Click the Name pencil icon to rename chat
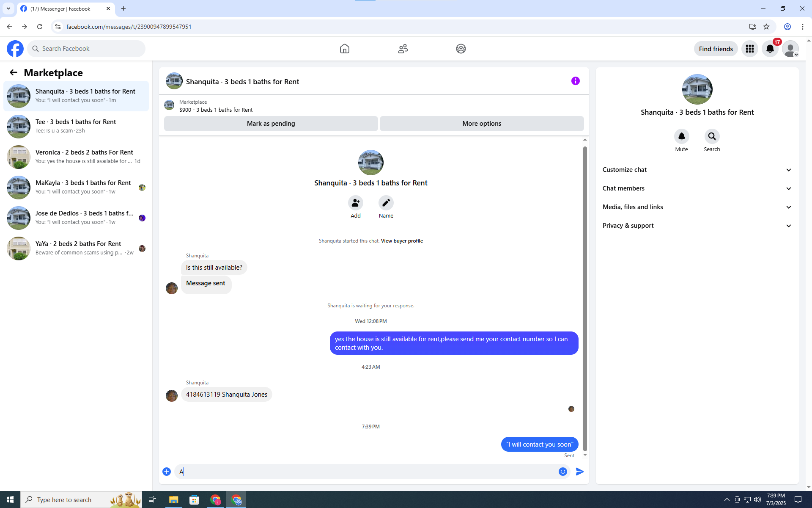 386,203
